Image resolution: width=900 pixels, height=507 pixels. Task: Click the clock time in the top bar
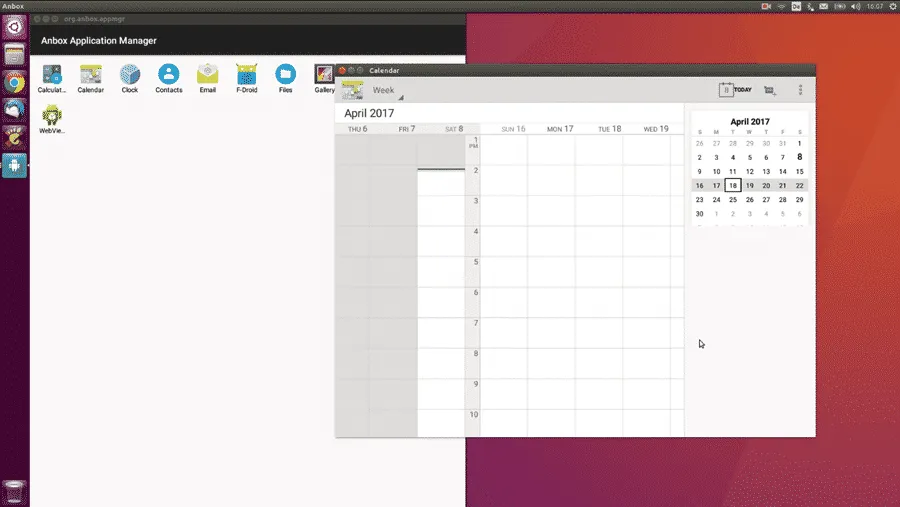[x=875, y=6]
